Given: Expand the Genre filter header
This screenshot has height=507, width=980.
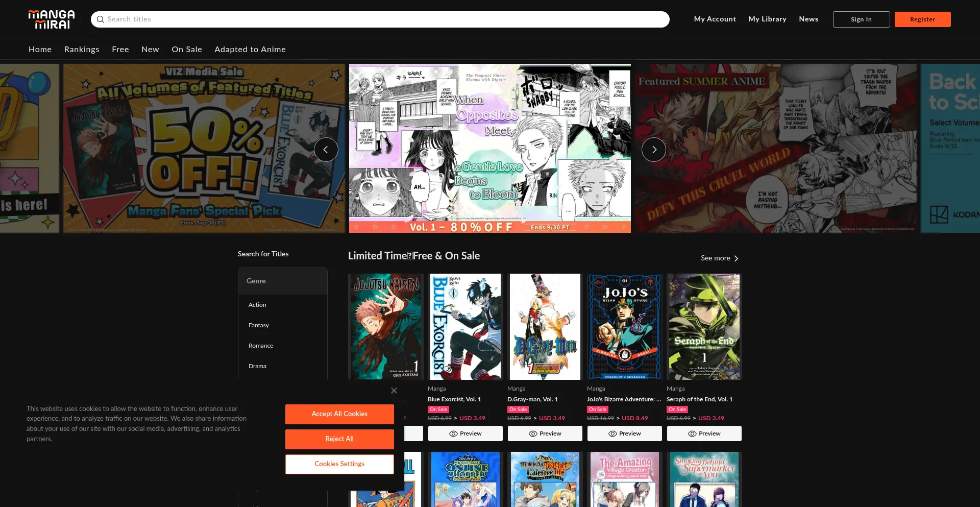Looking at the screenshot, I should click(x=283, y=281).
